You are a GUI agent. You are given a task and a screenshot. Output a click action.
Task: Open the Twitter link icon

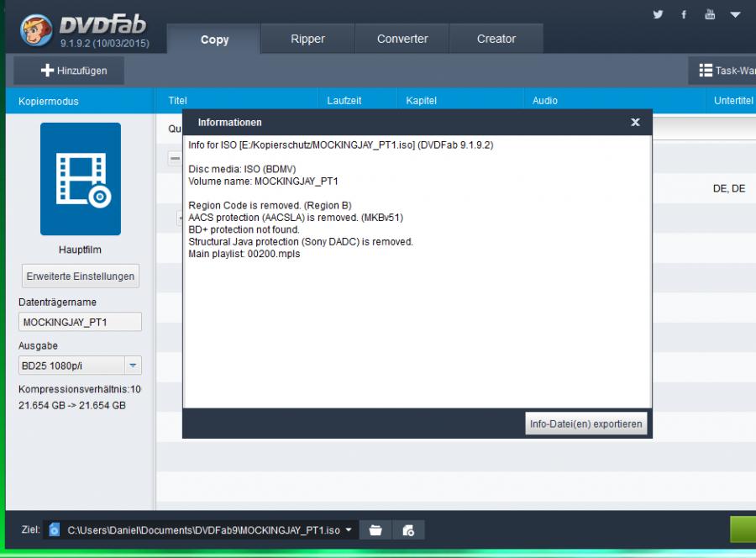[x=658, y=14]
